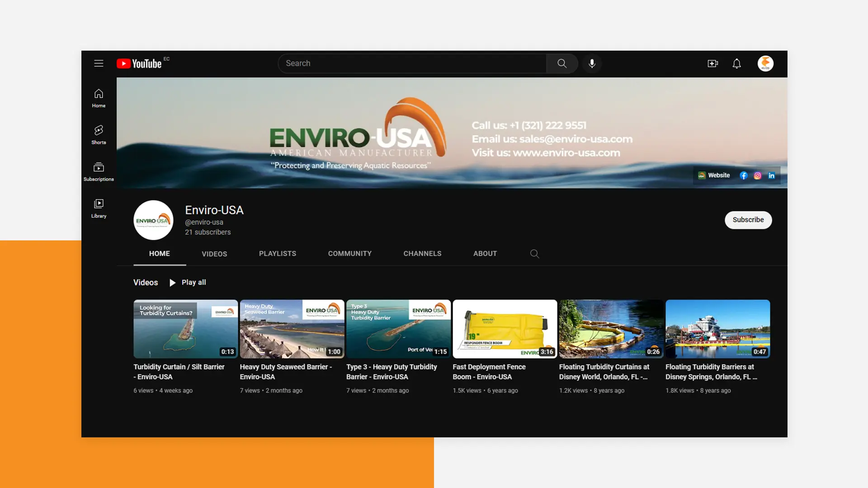
Task: Open Floating Turbidity Curtains Disney World thumbnail
Action: (611, 329)
